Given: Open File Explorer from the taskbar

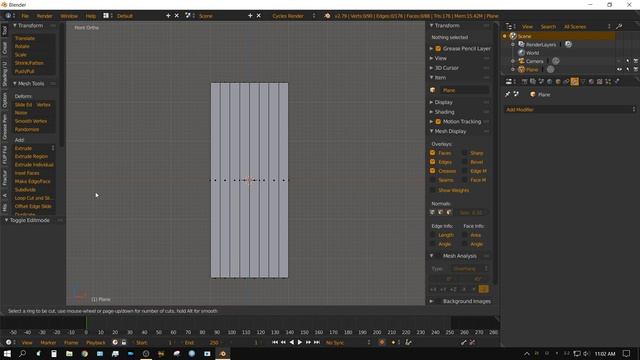Looking at the screenshot, I should click(69, 353).
